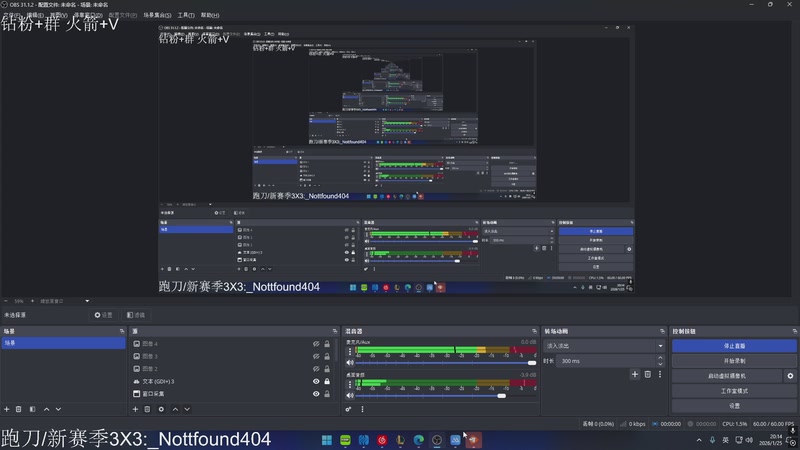Show hidden source 图像 4 via eye icon
The width and height of the screenshot is (800, 450).
(x=316, y=344)
